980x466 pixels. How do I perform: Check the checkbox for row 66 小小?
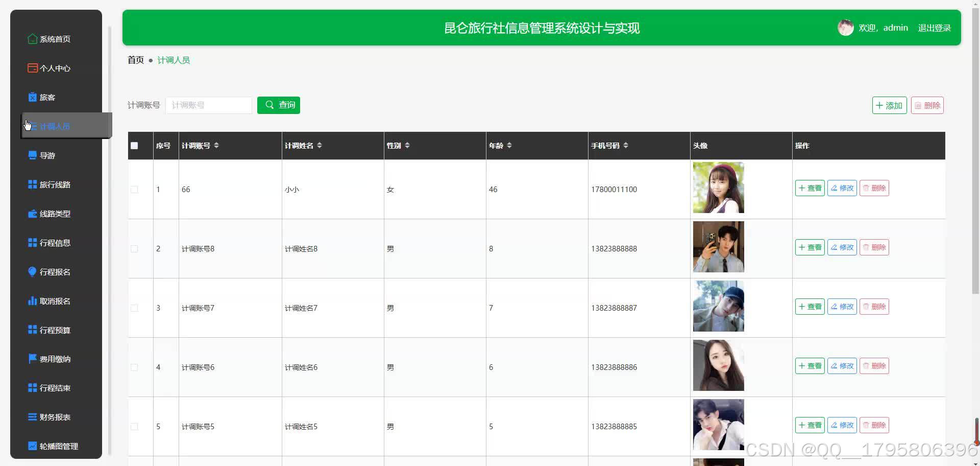134,190
